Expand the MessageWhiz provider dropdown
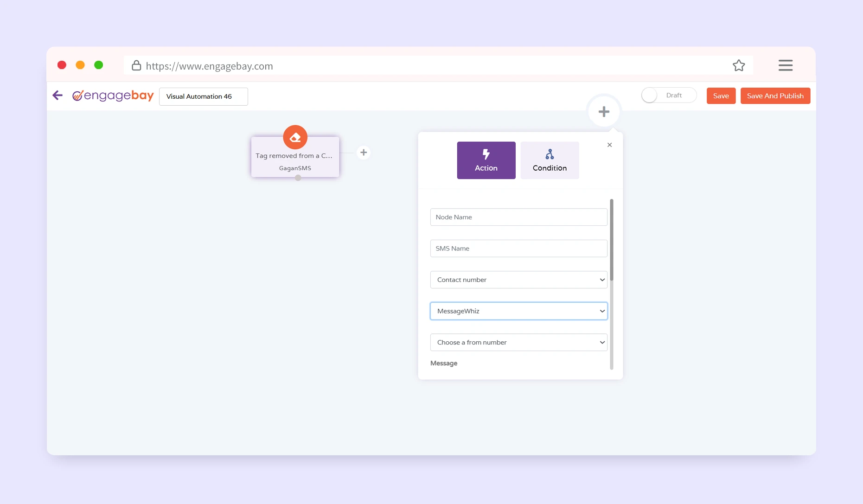Image resolution: width=863 pixels, height=504 pixels. tap(518, 311)
